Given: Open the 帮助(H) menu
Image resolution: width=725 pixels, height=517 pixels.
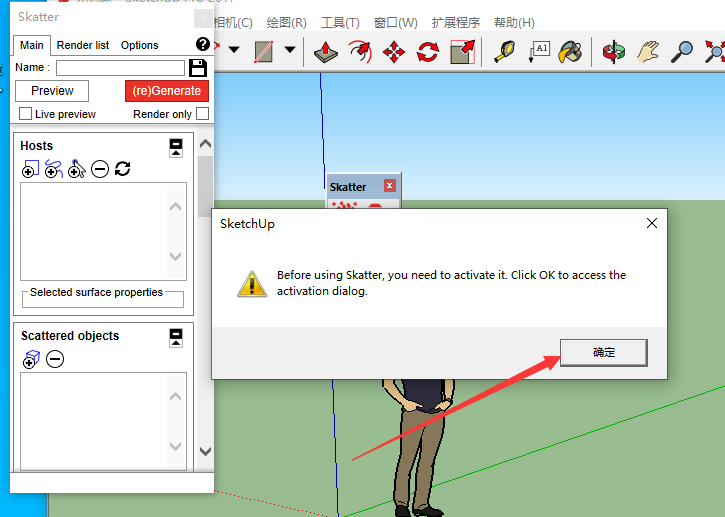Looking at the screenshot, I should 514,23.
